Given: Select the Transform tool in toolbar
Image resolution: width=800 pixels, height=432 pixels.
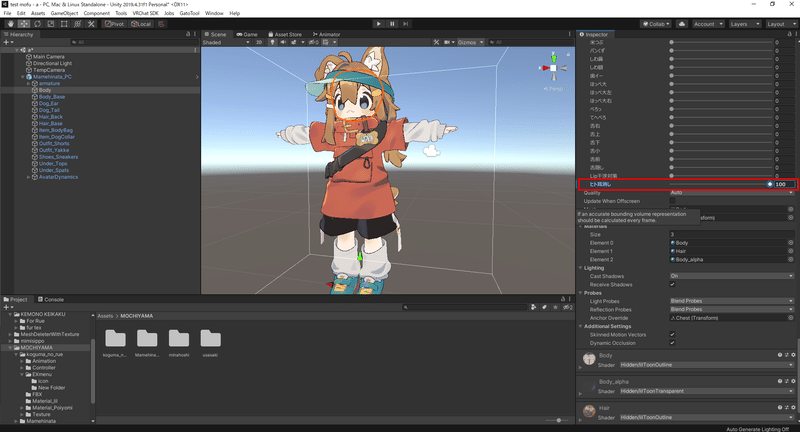Looking at the screenshot, I should point(77,24).
